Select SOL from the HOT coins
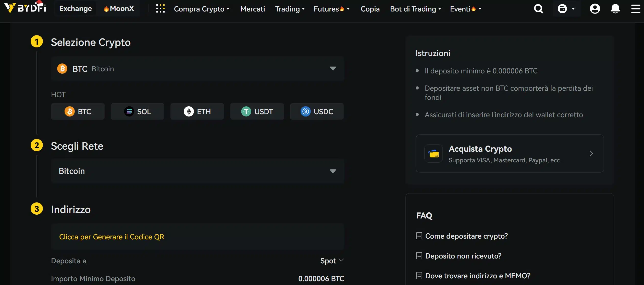 [137, 111]
